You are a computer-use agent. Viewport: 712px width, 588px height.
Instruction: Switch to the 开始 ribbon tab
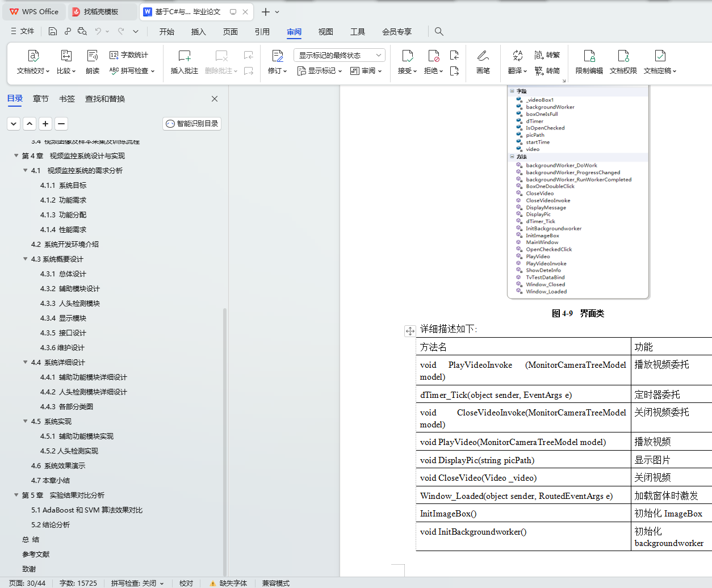point(167,32)
